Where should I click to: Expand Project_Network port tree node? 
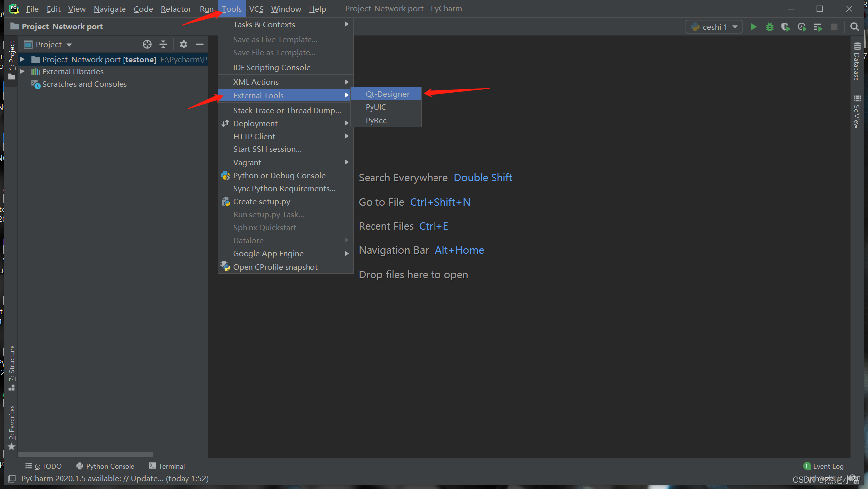tap(22, 59)
